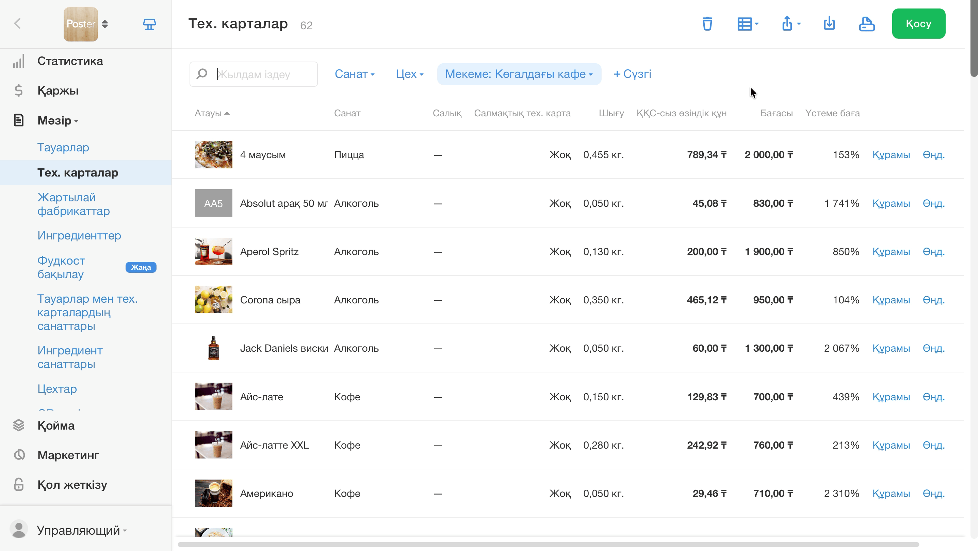The height and width of the screenshot is (551, 980).
Task: Click the green Қосу button
Action: click(x=918, y=23)
